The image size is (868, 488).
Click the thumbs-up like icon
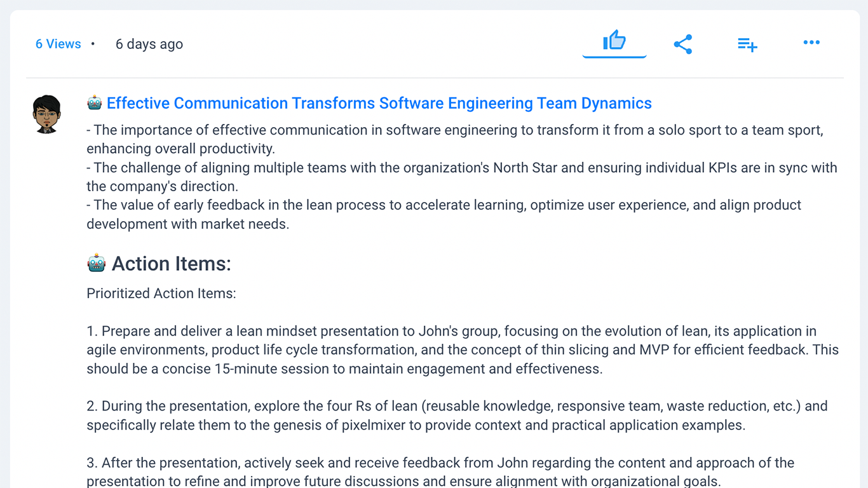(x=614, y=41)
